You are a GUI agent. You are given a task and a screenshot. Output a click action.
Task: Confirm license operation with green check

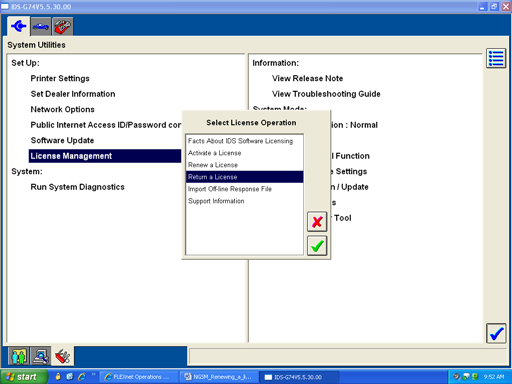317,246
